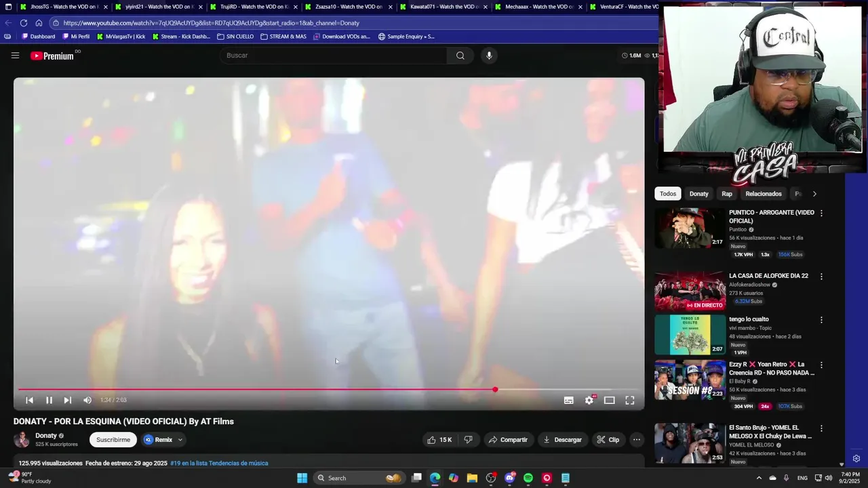Open Windows Start menu
The height and width of the screenshot is (488, 868).
(302, 478)
